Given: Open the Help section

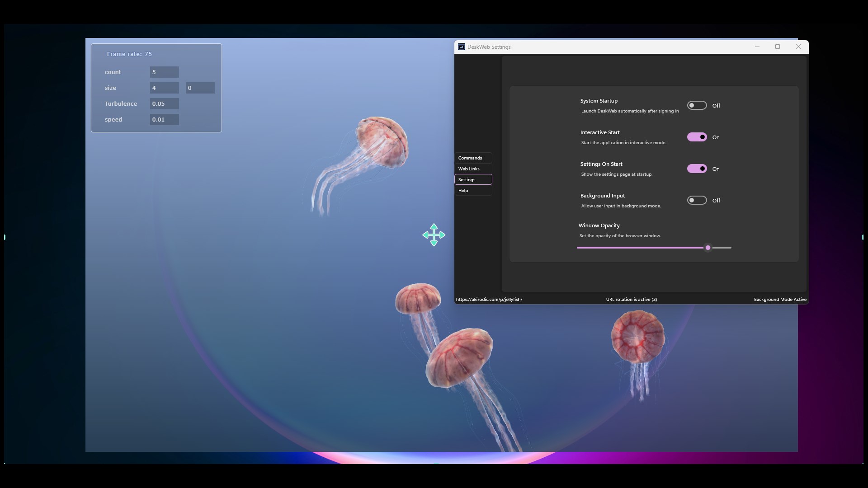Looking at the screenshot, I should click(x=473, y=190).
